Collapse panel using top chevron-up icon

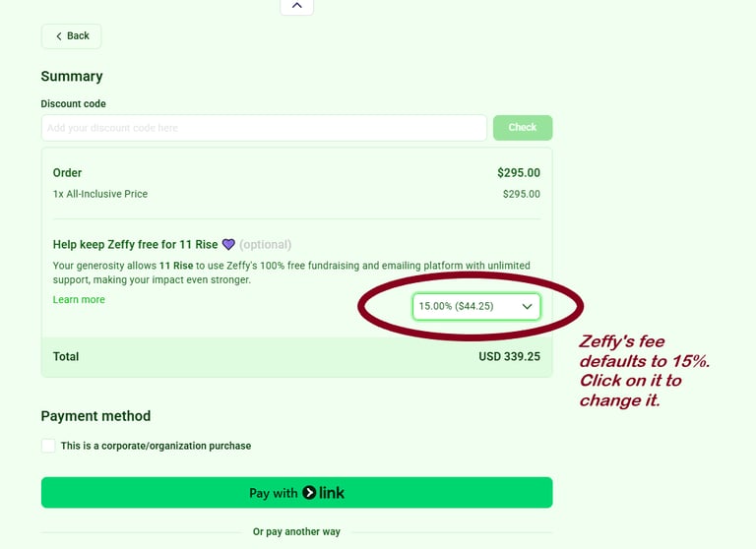[x=297, y=6]
